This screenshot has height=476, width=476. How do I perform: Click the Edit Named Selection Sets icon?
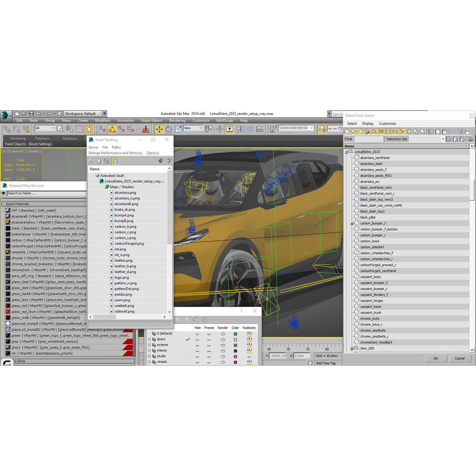tap(273, 129)
